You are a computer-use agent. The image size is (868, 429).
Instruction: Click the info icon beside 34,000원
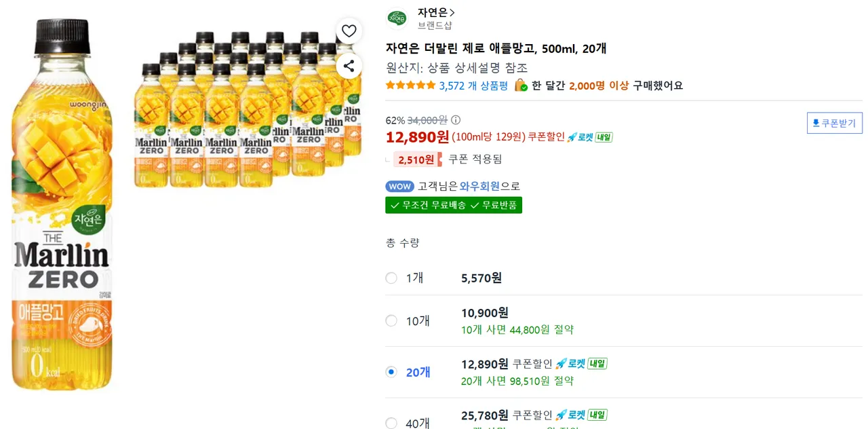(456, 120)
